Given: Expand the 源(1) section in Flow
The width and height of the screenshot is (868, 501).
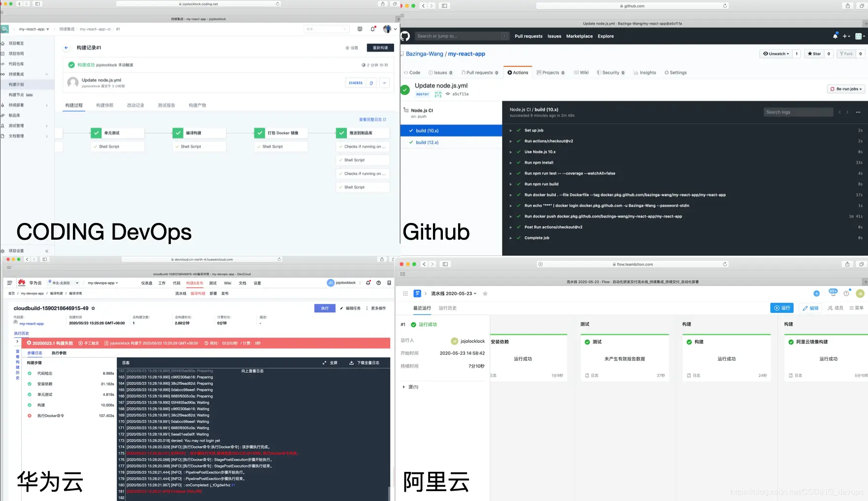Looking at the screenshot, I should pos(404,387).
